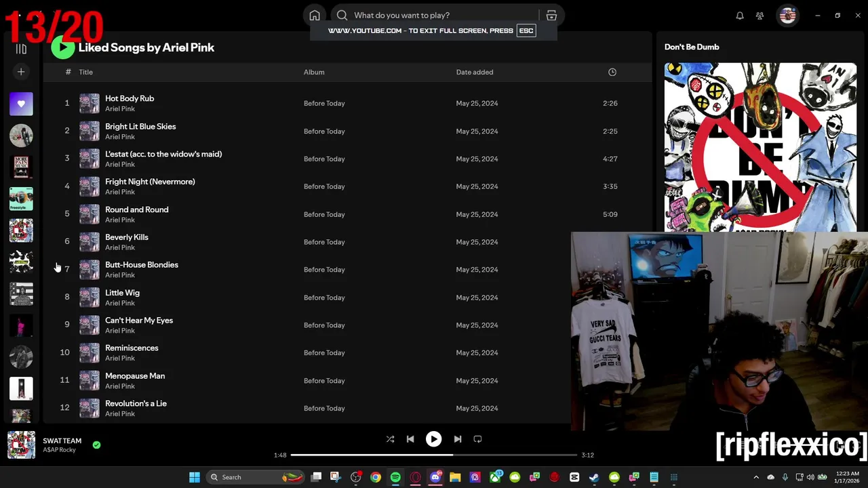868x488 pixels.
Task: Click now playing album art thumbnail
Action: 21,445
